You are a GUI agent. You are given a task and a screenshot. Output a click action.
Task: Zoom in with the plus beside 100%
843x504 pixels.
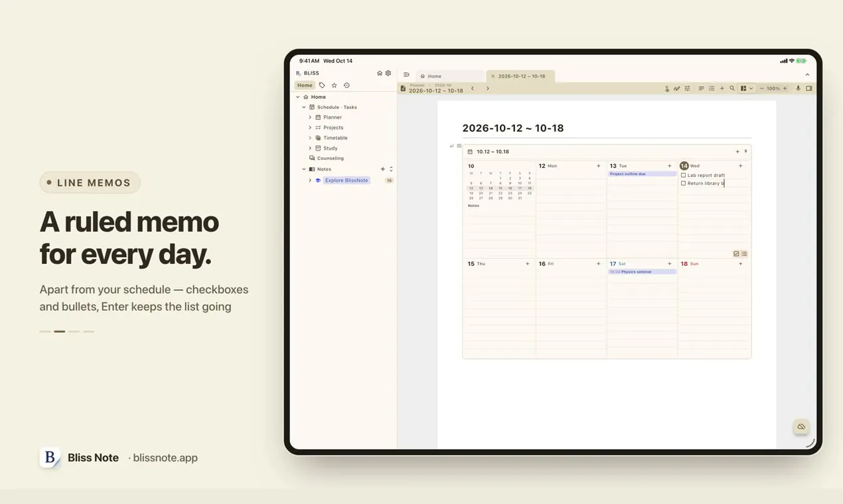(x=785, y=88)
